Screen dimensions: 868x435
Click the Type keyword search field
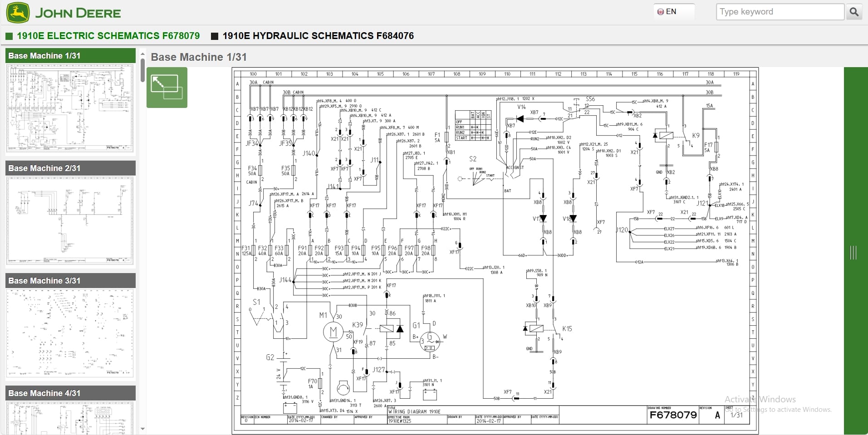[780, 11]
